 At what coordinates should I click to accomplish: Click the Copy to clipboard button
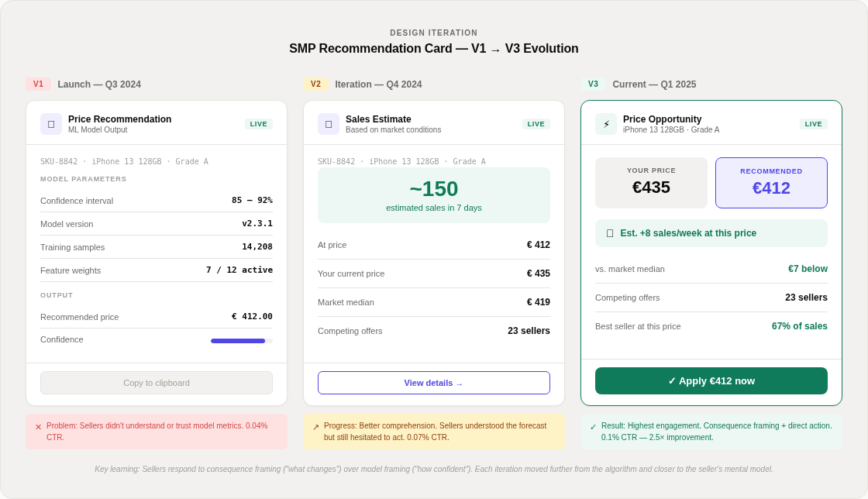[x=156, y=383]
